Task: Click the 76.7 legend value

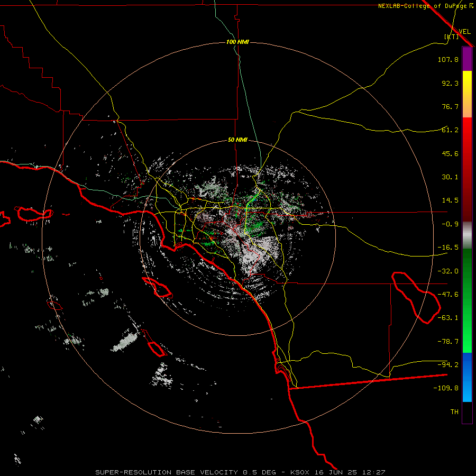Action: 450,106
